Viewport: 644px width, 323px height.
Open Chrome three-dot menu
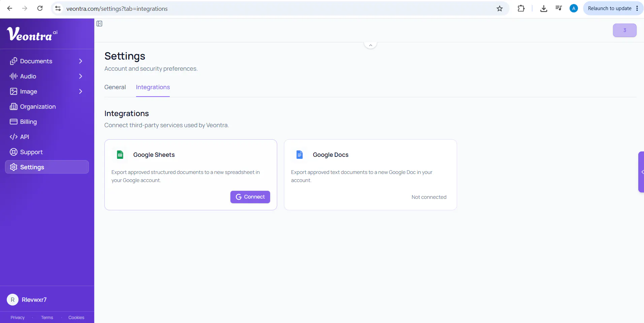637,8
